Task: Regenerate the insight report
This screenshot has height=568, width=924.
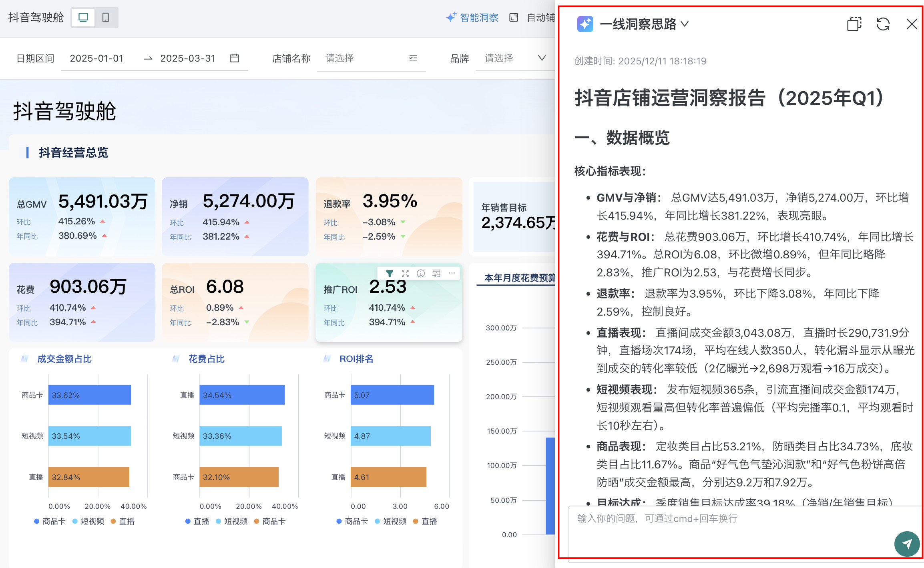Action: click(x=883, y=24)
